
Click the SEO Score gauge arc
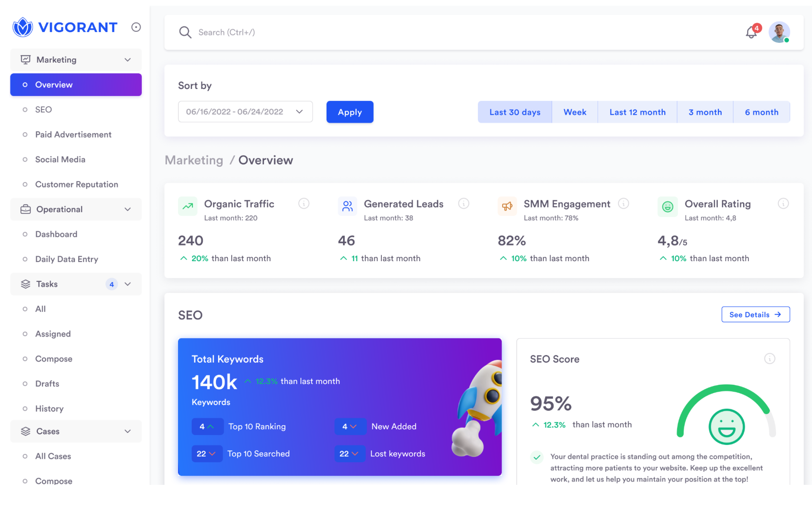pyautogui.click(x=726, y=389)
